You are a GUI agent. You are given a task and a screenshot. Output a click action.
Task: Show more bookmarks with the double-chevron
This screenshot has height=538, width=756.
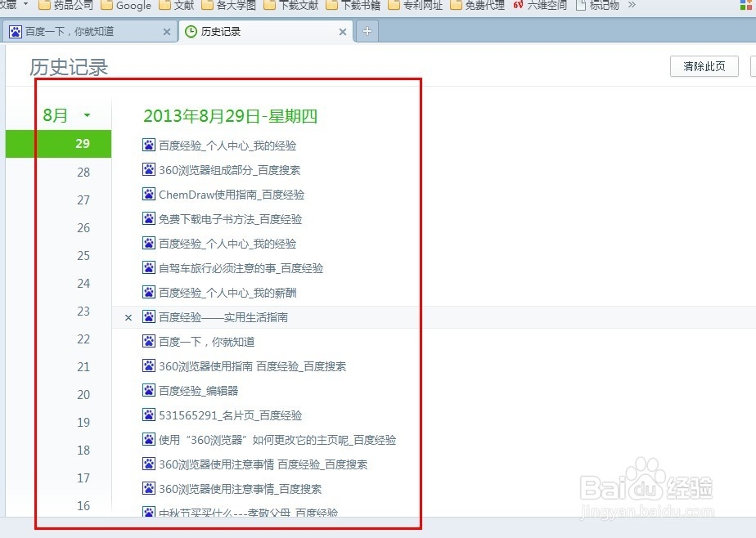point(632,5)
